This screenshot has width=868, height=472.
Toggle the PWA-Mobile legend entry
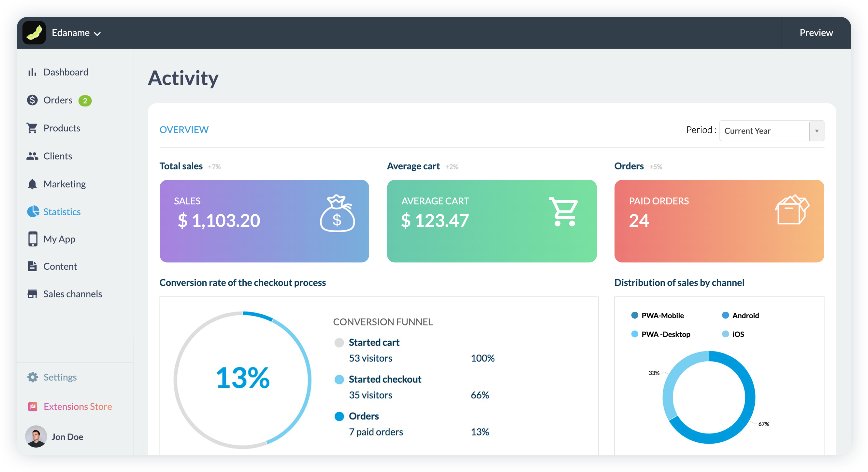point(658,315)
